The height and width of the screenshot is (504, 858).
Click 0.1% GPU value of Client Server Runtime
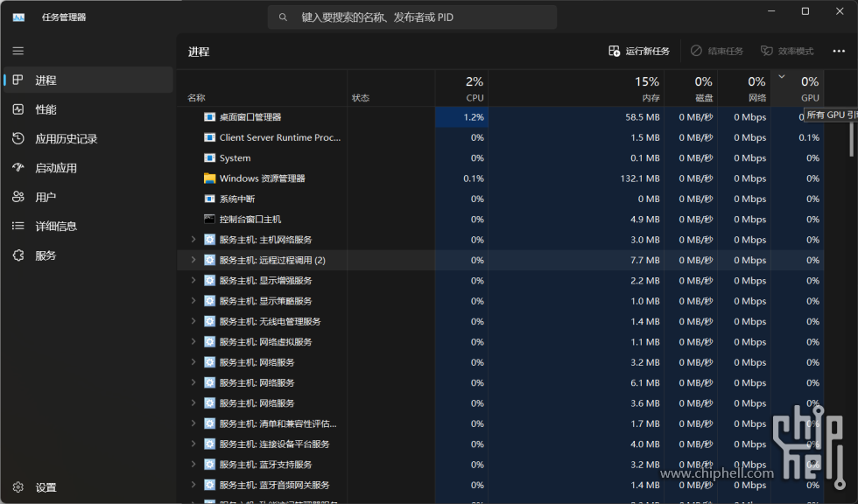pos(809,137)
